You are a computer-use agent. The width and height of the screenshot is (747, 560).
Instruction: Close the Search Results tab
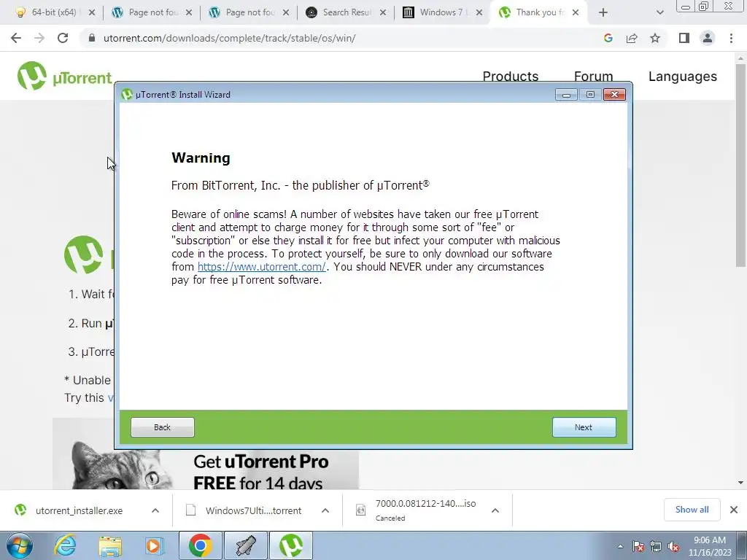[383, 13]
